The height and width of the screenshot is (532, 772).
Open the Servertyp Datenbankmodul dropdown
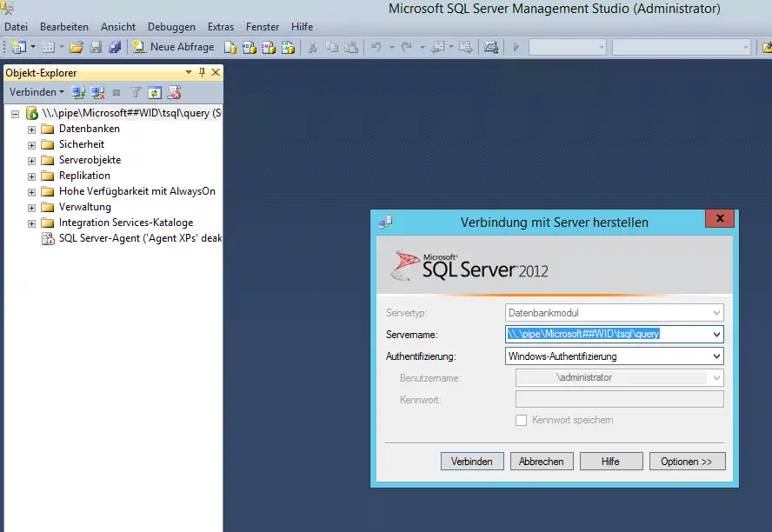615,313
